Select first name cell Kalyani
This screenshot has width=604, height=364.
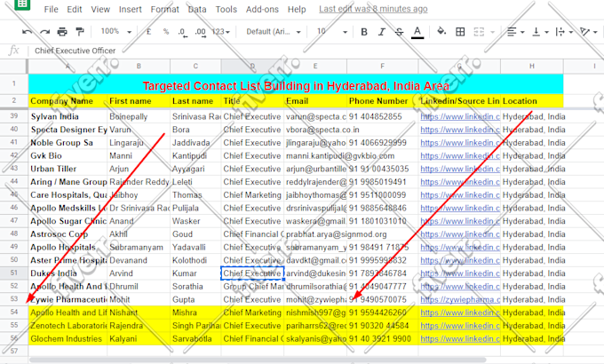tap(139, 338)
